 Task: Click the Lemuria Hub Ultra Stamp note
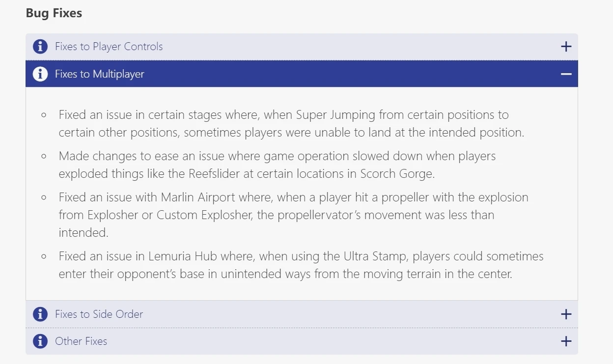point(301,265)
